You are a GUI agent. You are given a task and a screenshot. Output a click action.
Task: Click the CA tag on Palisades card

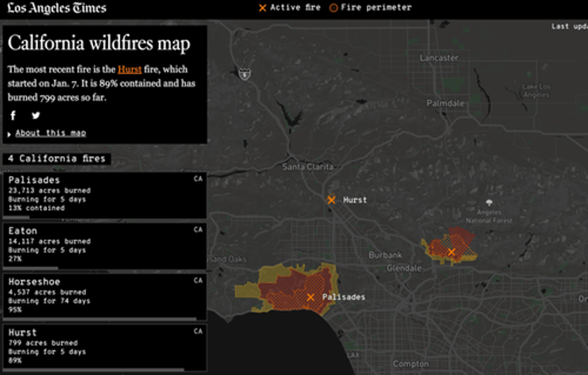pyautogui.click(x=198, y=179)
